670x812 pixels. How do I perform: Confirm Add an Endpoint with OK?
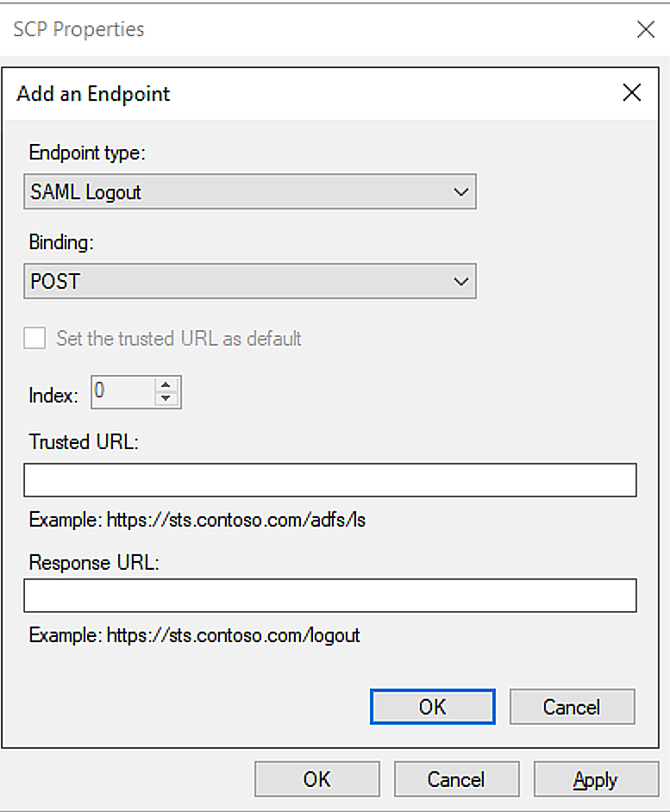(433, 707)
